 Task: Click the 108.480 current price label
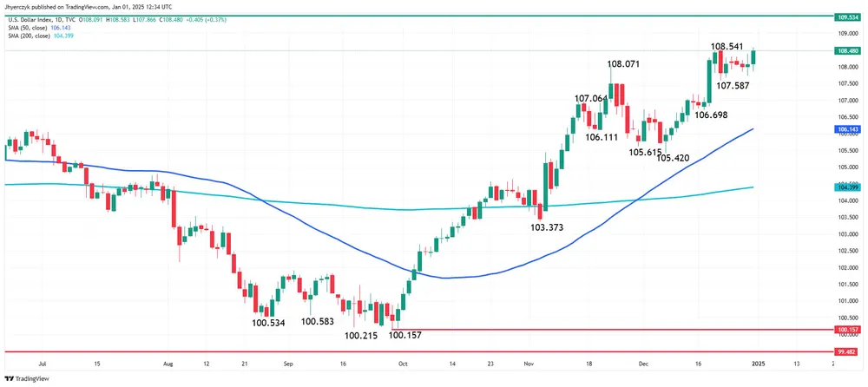pos(847,50)
